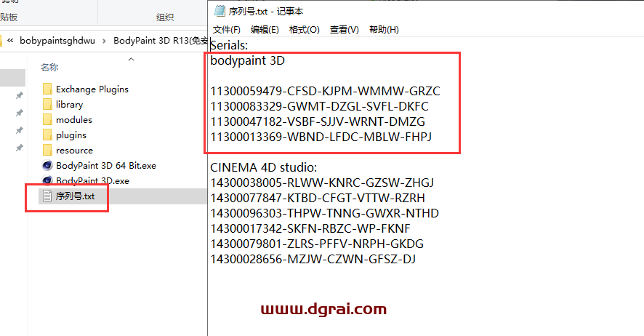Select the resource folder name
The width and height of the screenshot is (644, 336).
74,151
